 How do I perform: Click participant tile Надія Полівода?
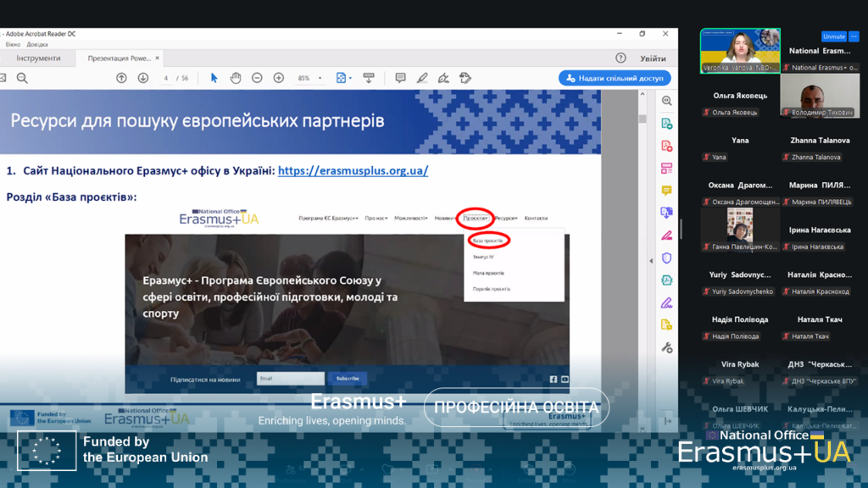[740, 319]
